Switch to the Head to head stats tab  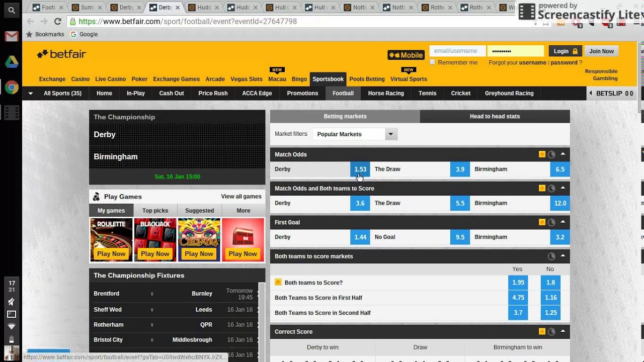coord(495,116)
